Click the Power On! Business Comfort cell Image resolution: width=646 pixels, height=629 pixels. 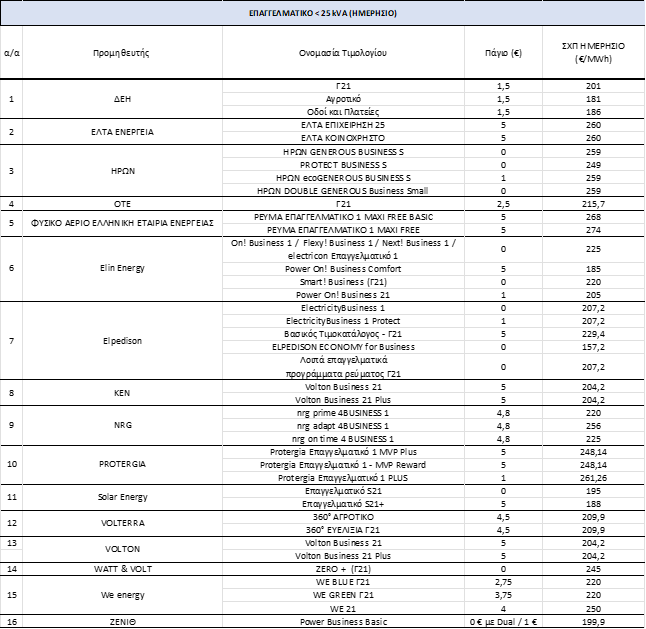tap(343, 269)
